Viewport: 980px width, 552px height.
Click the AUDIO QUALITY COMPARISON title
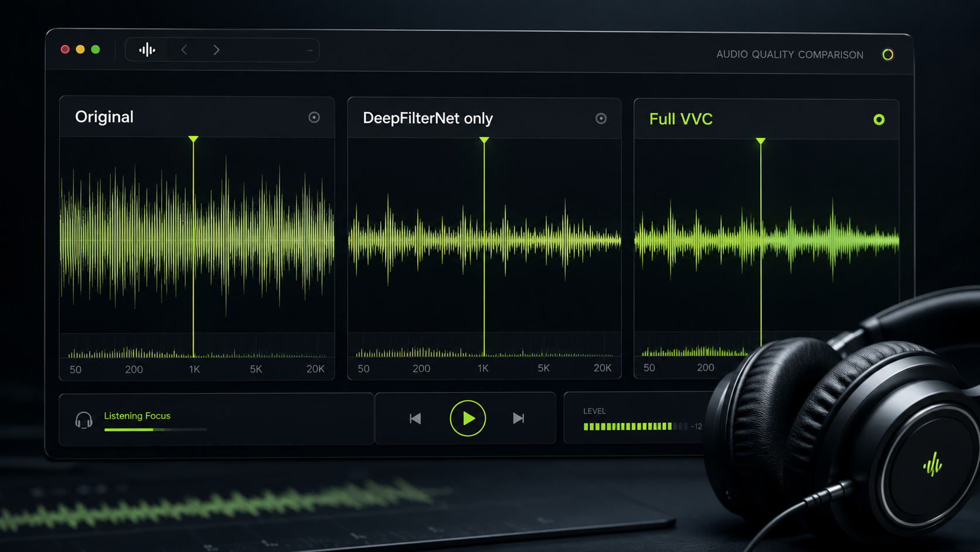coord(790,55)
